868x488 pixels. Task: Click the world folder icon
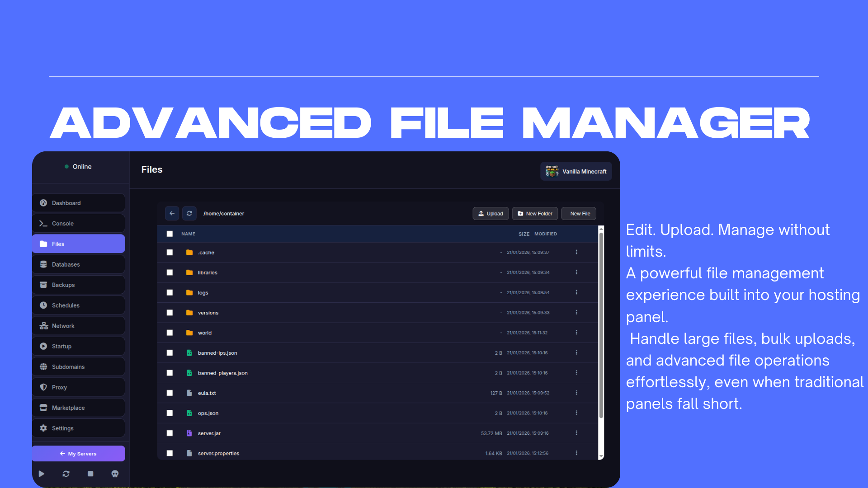coord(189,333)
